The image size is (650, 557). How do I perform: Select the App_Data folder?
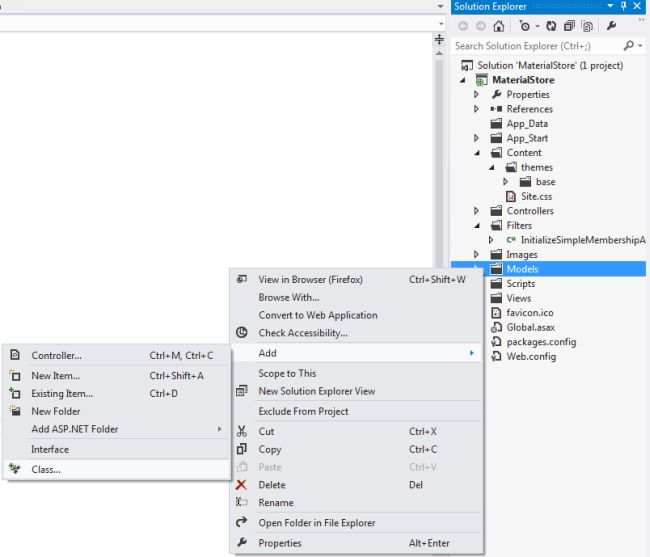(527, 124)
